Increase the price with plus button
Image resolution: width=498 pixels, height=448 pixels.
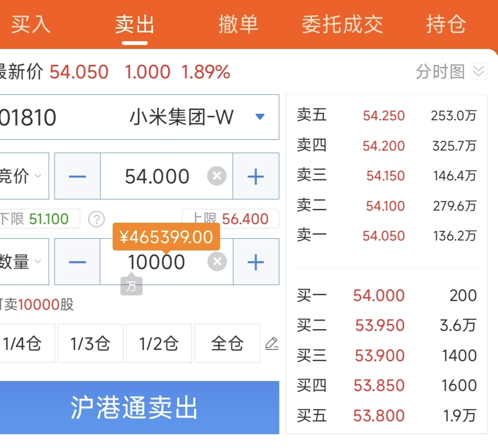pyautogui.click(x=256, y=176)
